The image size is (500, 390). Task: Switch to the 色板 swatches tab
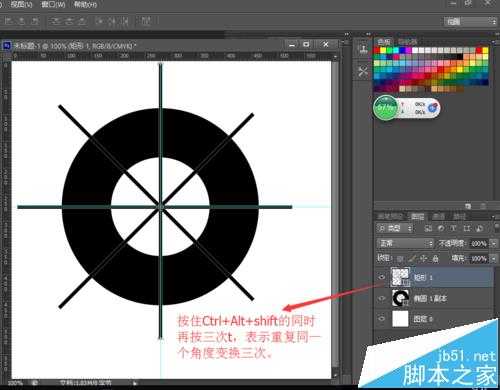coord(384,41)
